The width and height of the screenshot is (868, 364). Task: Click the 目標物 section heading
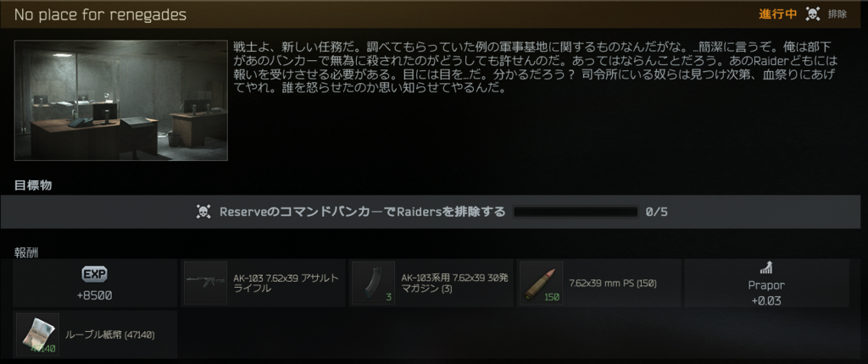33,186
